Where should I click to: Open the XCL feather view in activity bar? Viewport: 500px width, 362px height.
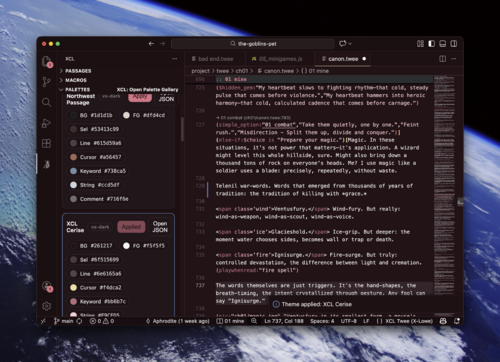pos(47,164)
